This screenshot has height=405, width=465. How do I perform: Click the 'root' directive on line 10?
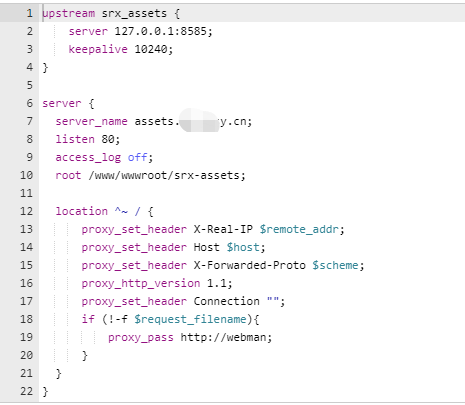(x=68, y=175)
